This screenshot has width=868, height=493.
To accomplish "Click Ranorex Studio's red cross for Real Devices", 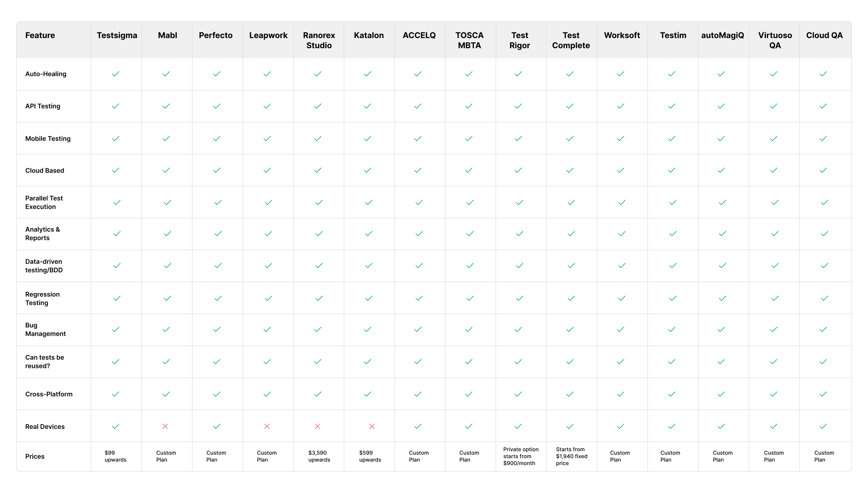I will tap(317, 426).
